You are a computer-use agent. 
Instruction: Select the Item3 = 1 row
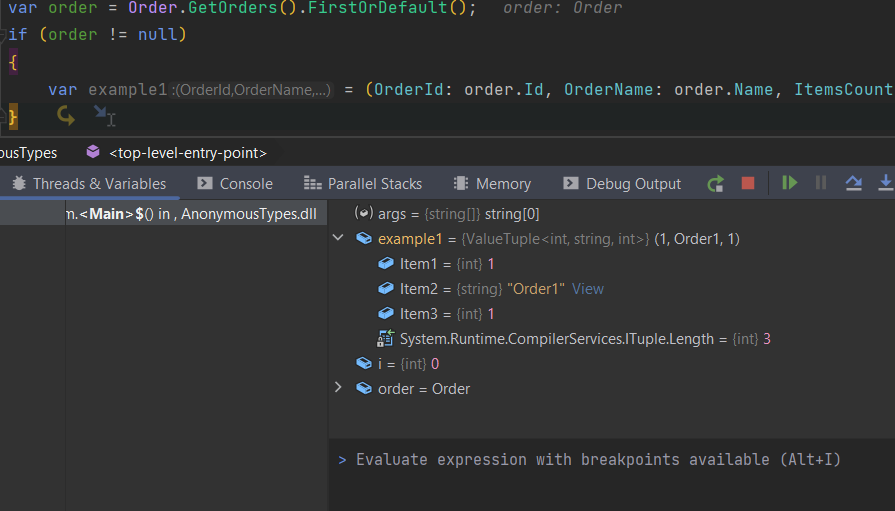click(611, 314)
